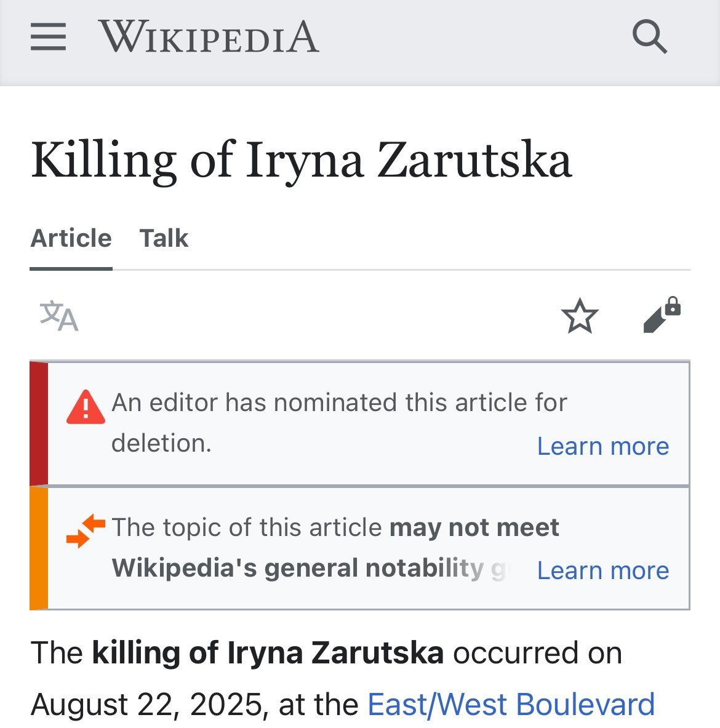Open the language selection icon
The image size is (720, 728).
pyautogui.click(x=59, y=316)
